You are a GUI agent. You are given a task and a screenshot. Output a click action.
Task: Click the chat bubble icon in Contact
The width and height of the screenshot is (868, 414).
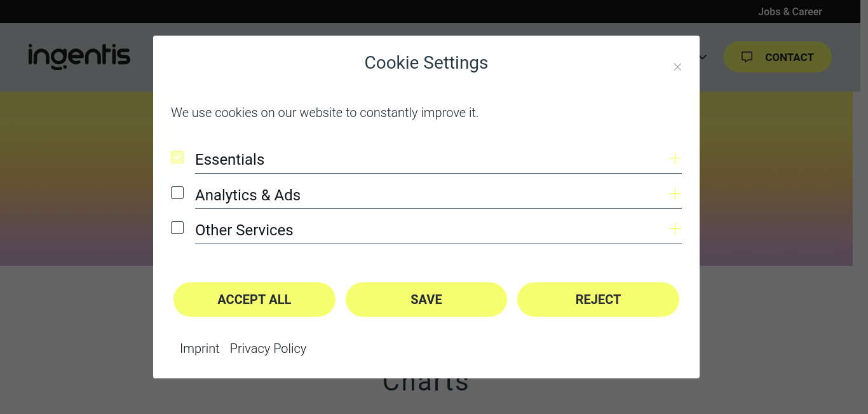pos(747,57)
